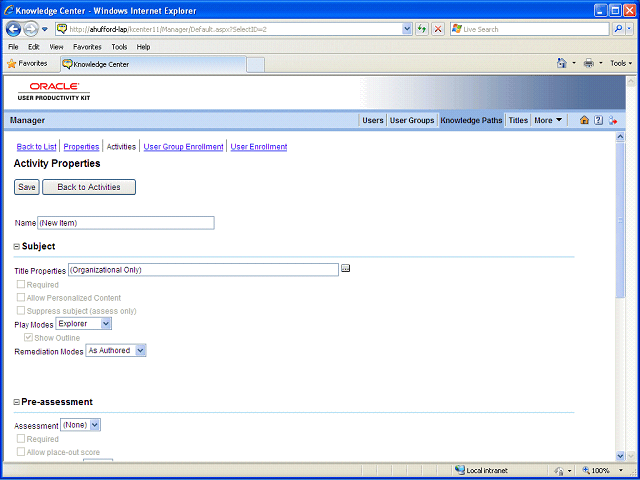
Task: Click the browser Forward arrow button
Action: (x=31, y=29)
